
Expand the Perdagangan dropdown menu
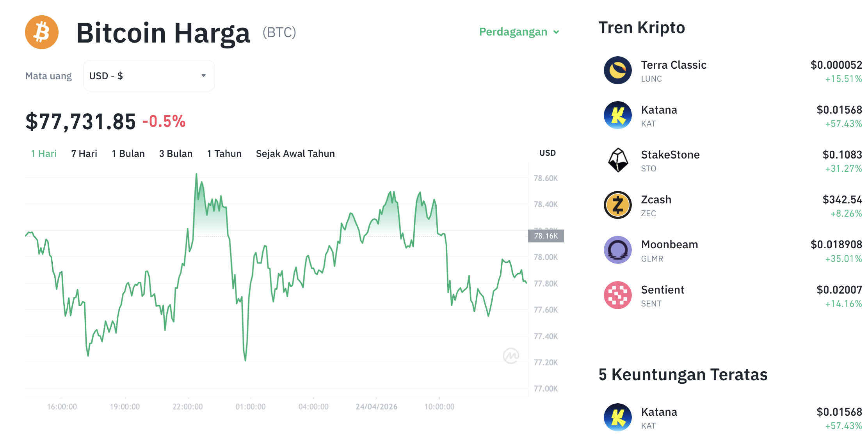(513, 32)
